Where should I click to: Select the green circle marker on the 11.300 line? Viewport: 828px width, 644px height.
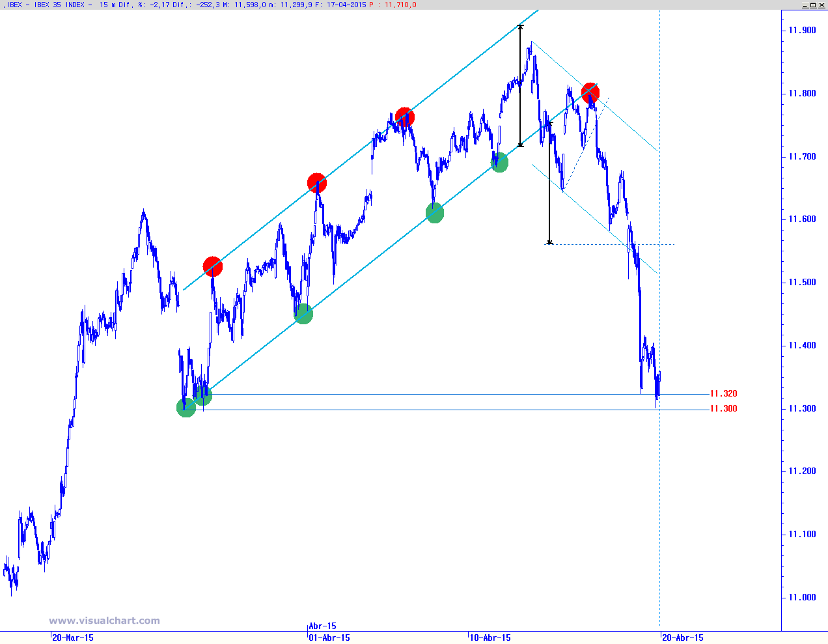click(x=186, y=408)
